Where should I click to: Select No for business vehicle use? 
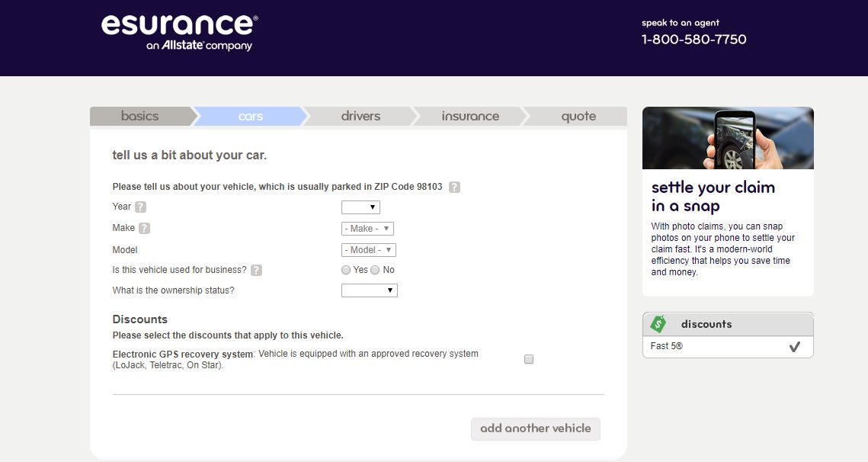375,270
